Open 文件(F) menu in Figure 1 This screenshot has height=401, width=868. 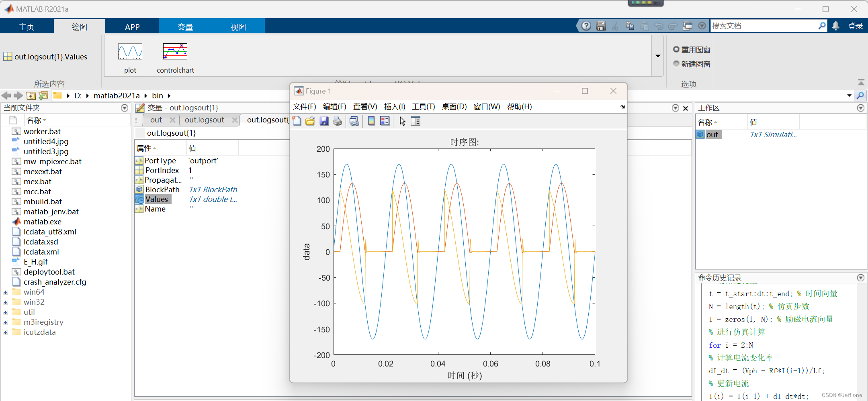point(305,107)
